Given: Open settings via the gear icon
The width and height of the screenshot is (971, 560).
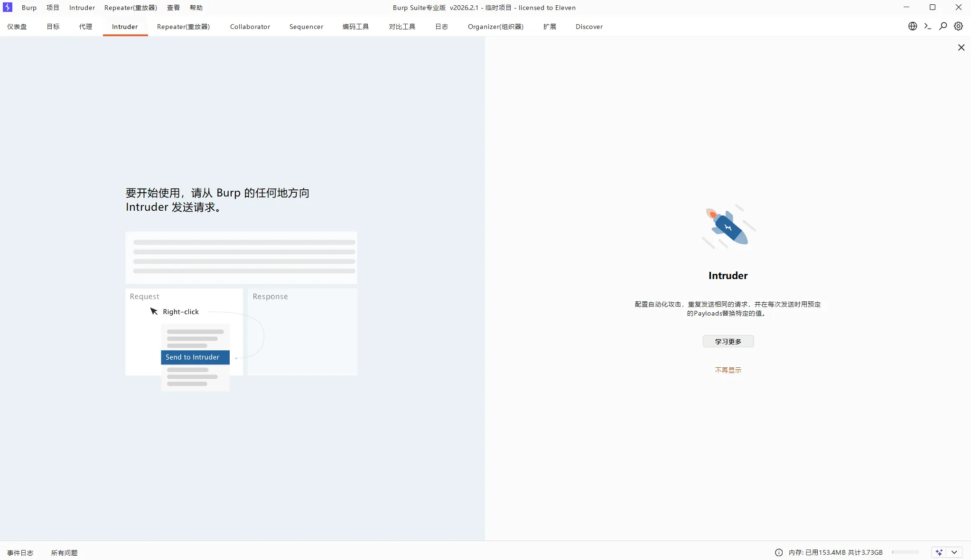Looking at the screenshot, I should (x=958, y=27).
